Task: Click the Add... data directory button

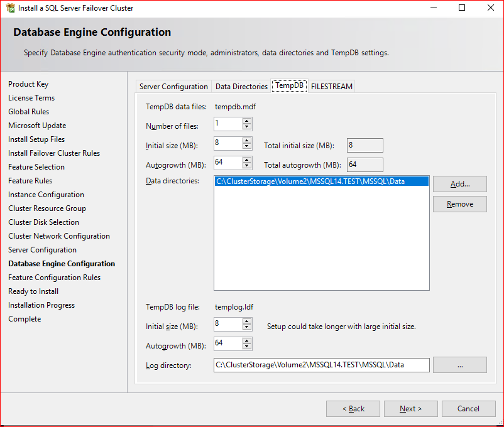Action: pos(460,184)
